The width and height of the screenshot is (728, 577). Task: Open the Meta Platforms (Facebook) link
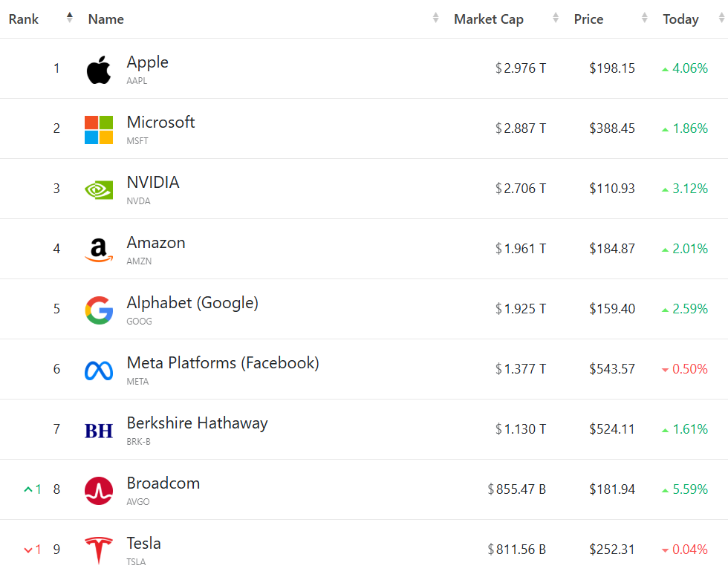(x=223, y=363)
